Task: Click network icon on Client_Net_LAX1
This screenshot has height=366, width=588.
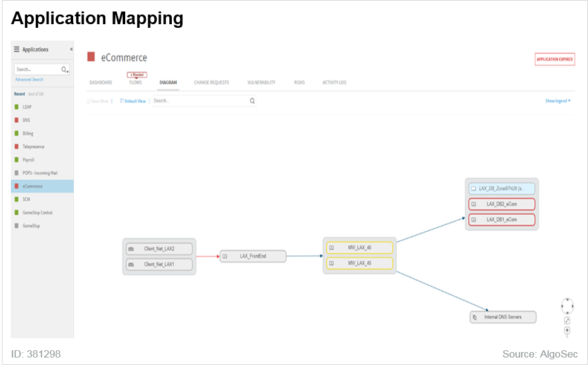Action: click(131, 265)
